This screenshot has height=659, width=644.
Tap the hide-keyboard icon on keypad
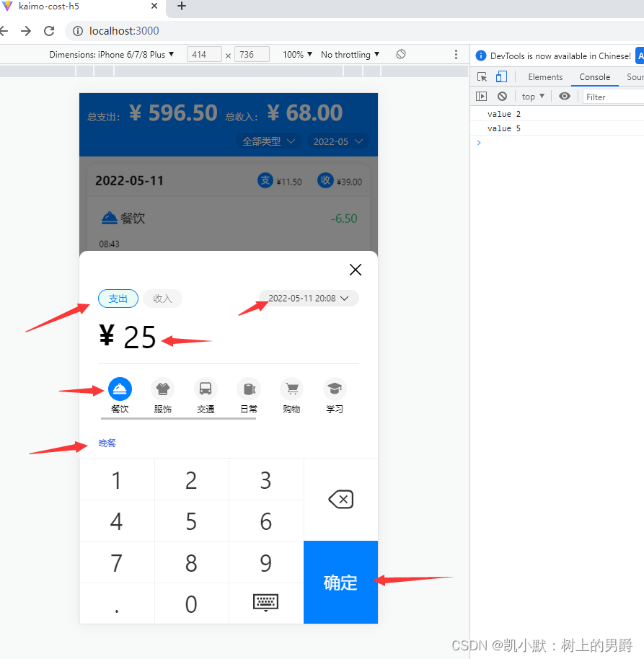pyautogui.click(x=265, y=603)
